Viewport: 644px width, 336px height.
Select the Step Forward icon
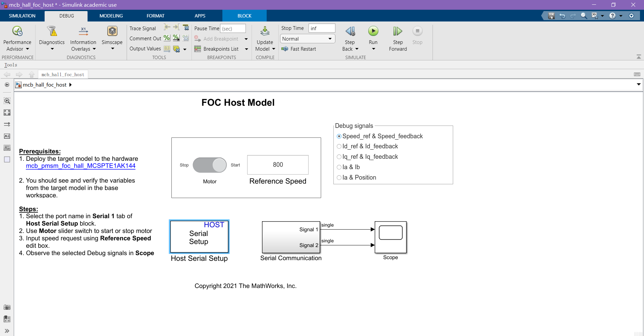coord(397,31)
